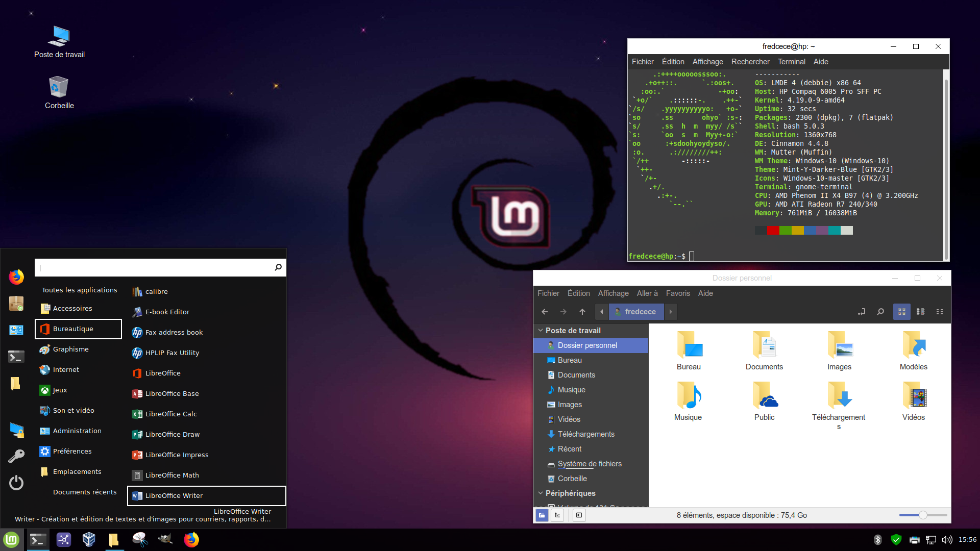980x551 pixels.
Task: Click the menu search input field
Action: 160,267
